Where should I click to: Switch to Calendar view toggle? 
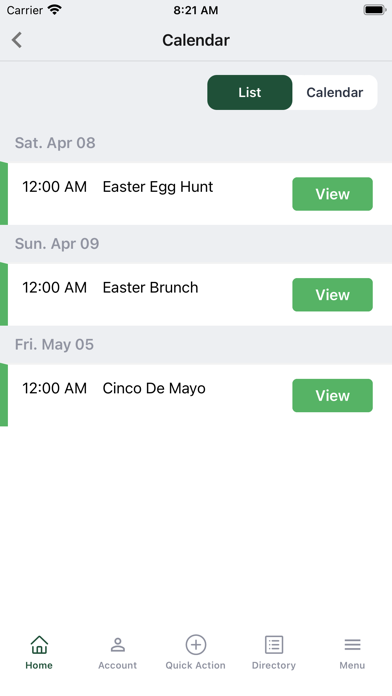pos(335,92)
